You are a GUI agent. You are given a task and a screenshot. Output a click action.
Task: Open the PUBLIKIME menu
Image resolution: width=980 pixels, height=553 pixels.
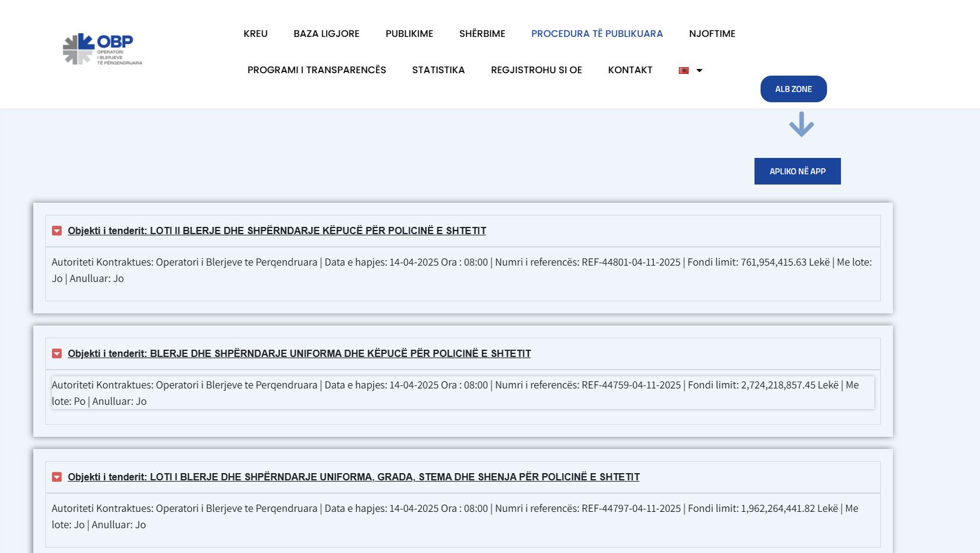409,34
